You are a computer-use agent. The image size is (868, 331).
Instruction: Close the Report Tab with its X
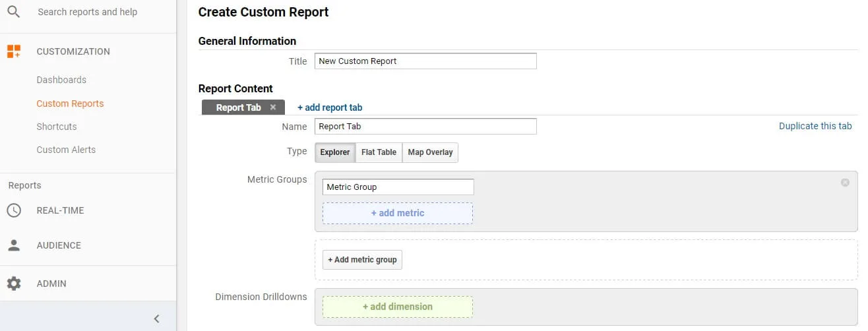(273, 107)
